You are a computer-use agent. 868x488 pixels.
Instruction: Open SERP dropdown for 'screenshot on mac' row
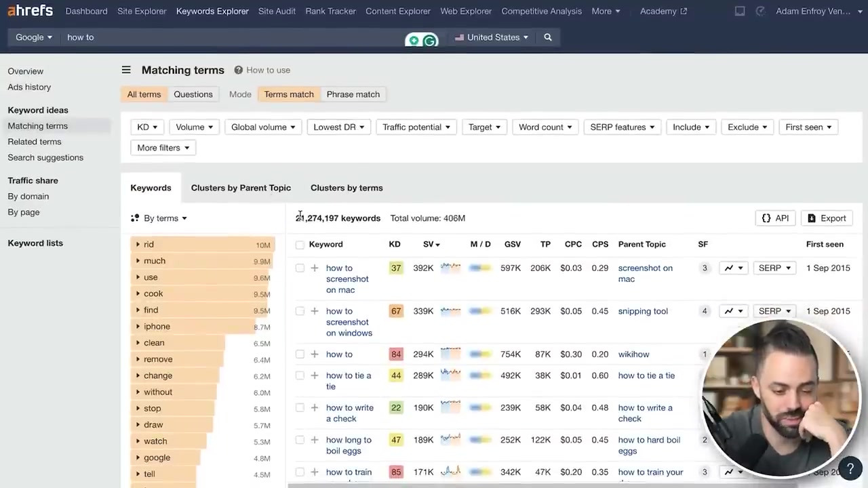[x=774, y=268]
